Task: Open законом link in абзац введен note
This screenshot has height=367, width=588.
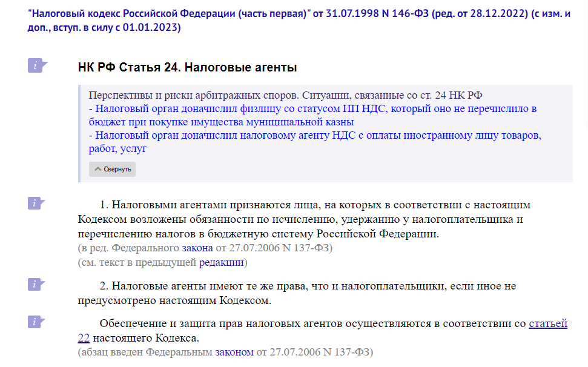Action: click(x=234, y=352)
